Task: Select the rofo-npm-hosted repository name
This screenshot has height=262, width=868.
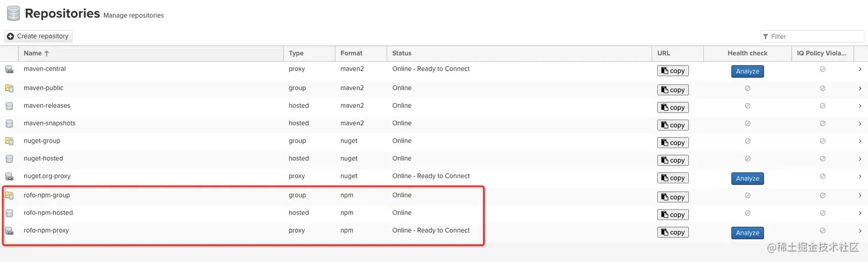Action: 48,213
